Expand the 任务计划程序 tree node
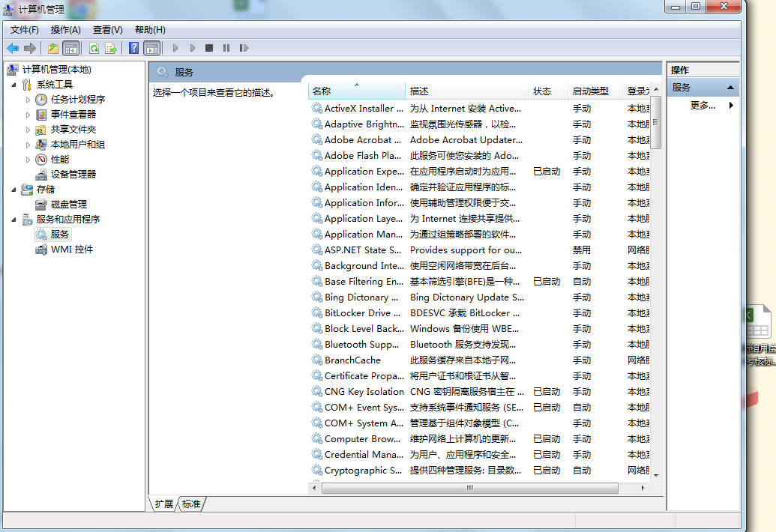The image size is (776, 532). pyautogui.click(x=28, y=100)
